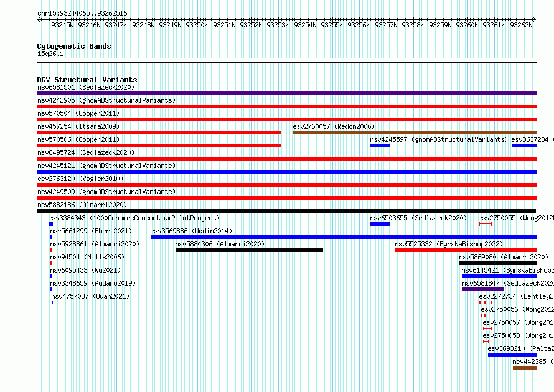This screenshot has width=554, height=392.
Task: Click the red esv2750057 interval glyph
Action: click(x=487, y=329)
